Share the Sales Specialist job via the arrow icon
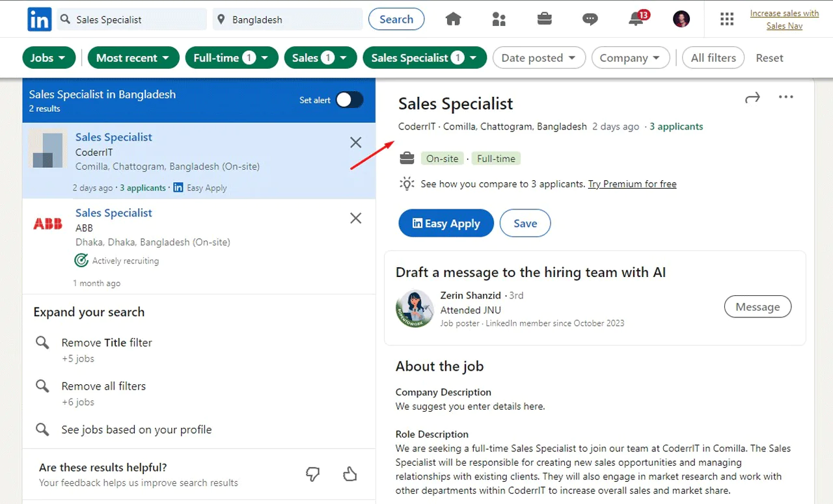Screen dimensions: 833x504 click(752, 96)
